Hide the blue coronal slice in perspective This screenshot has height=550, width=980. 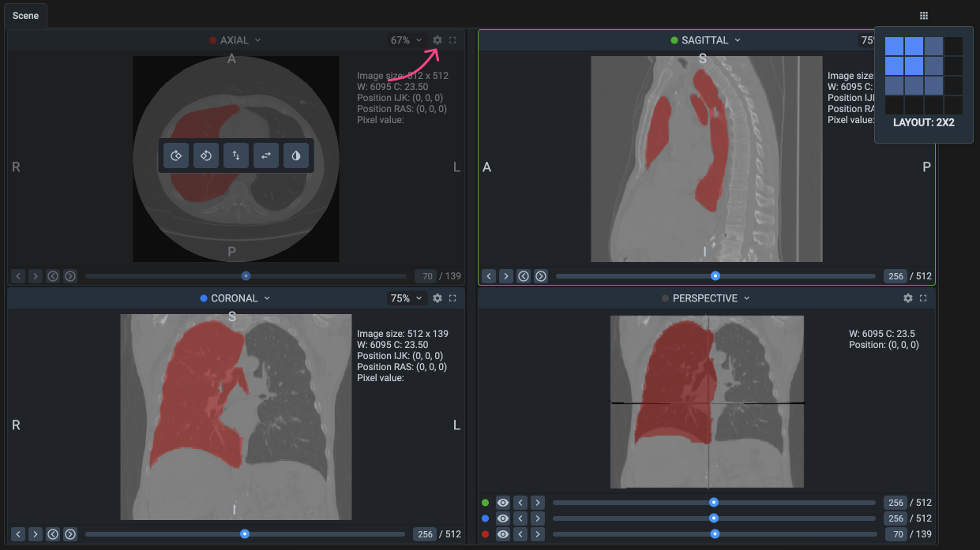click(503, 518)
